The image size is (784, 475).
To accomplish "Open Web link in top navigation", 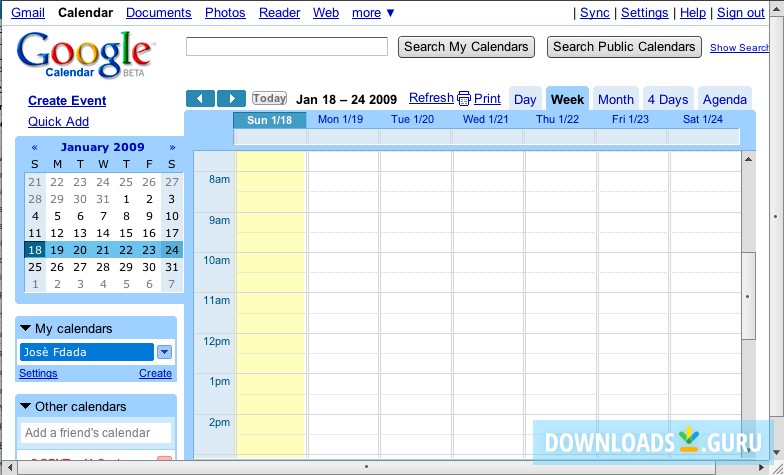I will 326,13.
